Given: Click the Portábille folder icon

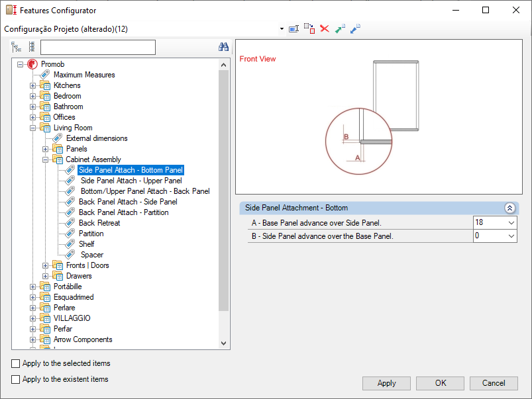Looking at the screenshot, I should 45,286.
